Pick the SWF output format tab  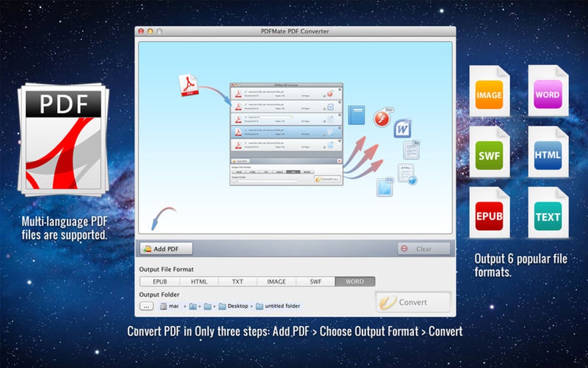[315, 281]
